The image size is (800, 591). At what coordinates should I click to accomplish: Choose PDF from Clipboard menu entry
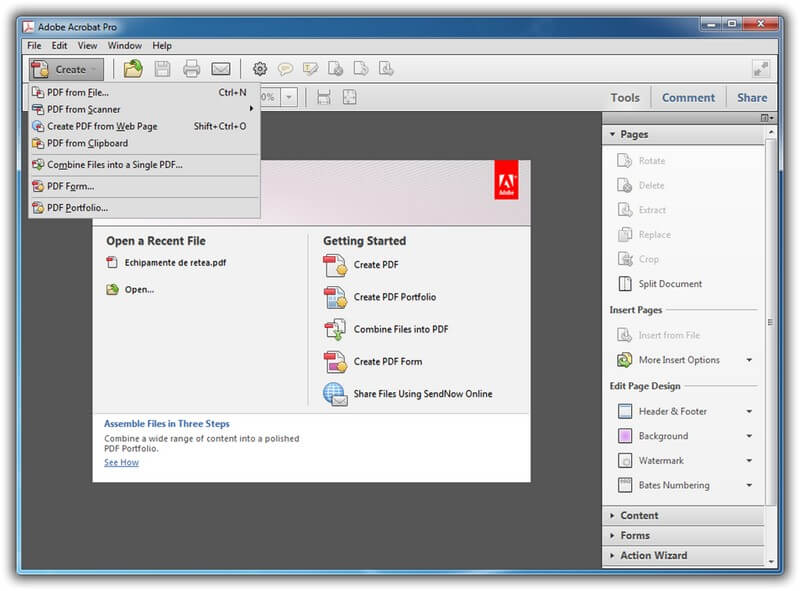(144, 143)
